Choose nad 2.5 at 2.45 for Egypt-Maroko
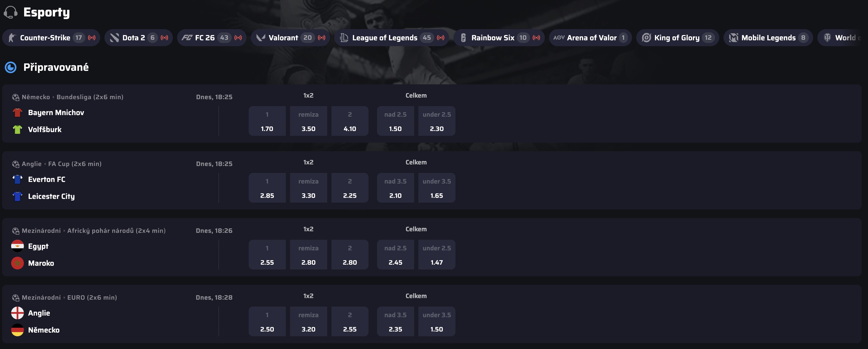Viewport: 868px width, 349px height. [x=395, y=255]
